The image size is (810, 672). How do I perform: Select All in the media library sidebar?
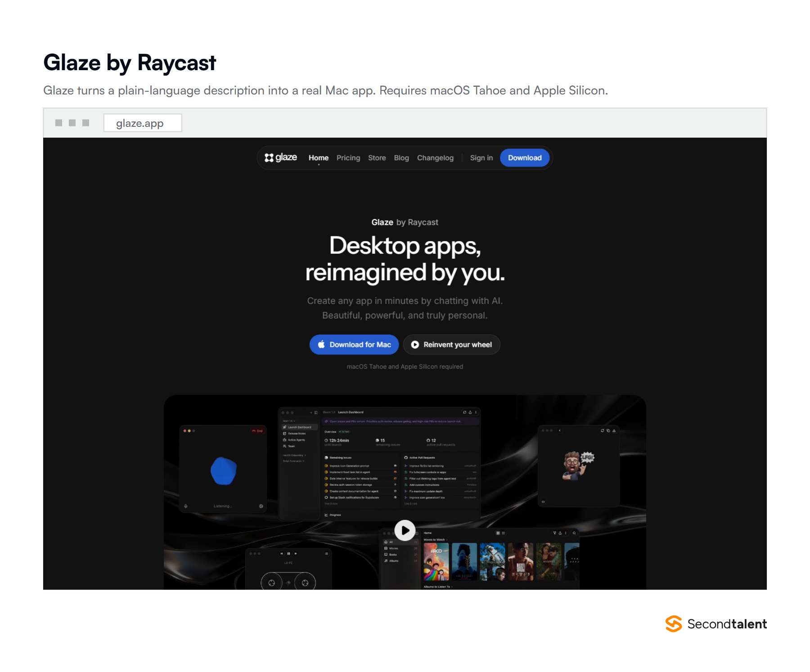click(400, 542)
